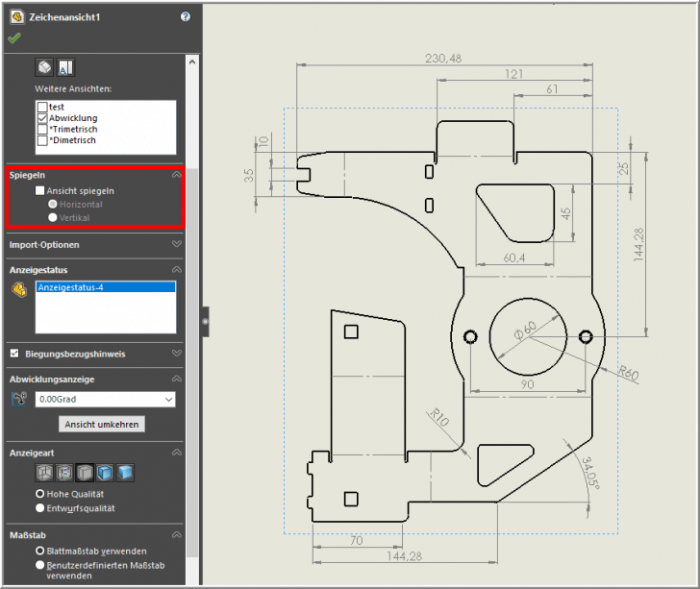Image resolution: width=700 pixels, height=589 pixels.
Task: Collapse the Abwicklungsanzeige section
Action: 177,379
